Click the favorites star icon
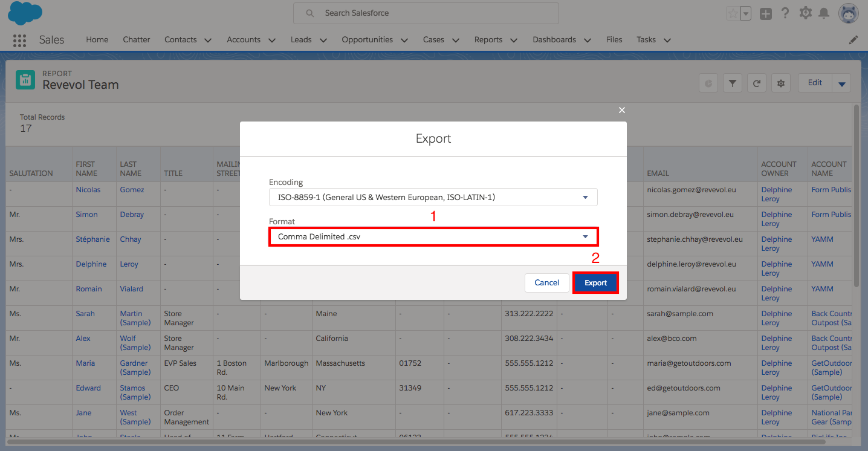The image size is (868, 451). pyautogui.click(x=733, y=13)
